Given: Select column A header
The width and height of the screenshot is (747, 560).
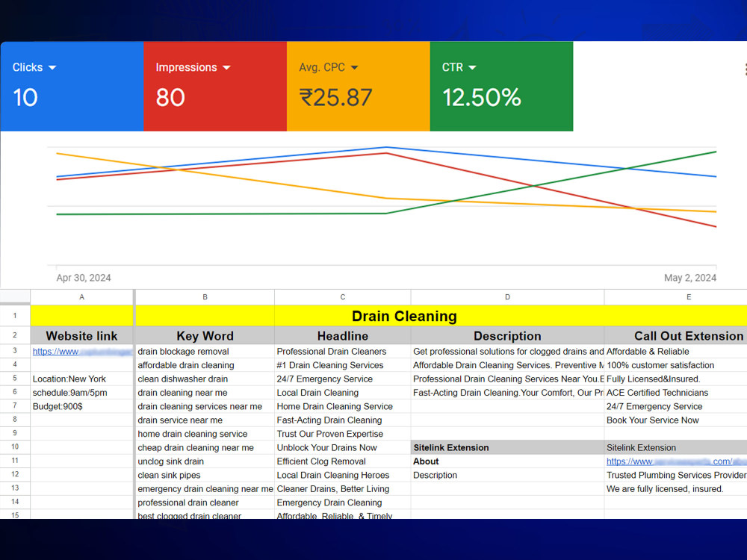Looking at the screenshot, I should [x=82, y=296].
